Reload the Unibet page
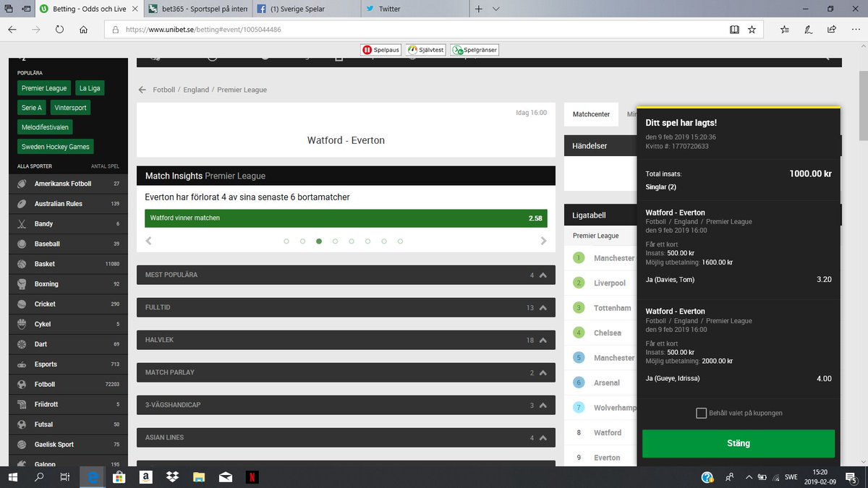Screen dimensions: 868x488 [59, 30]
